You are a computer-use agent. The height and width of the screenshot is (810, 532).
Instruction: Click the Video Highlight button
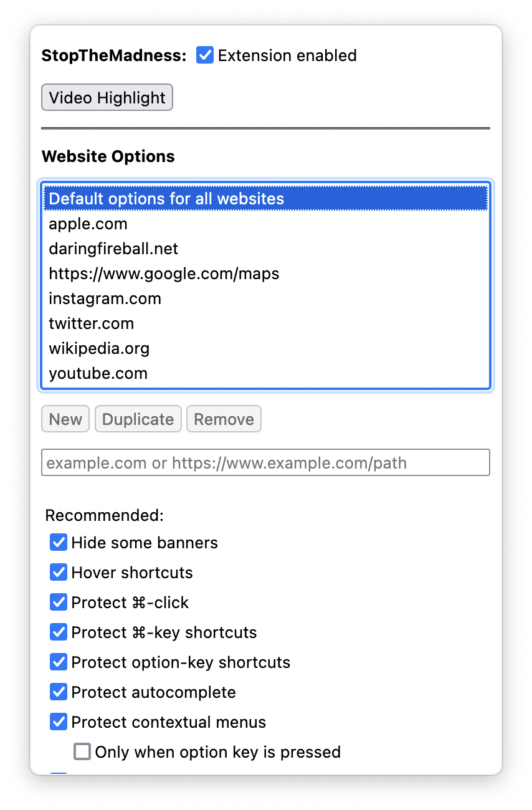[x=107, y=98]
